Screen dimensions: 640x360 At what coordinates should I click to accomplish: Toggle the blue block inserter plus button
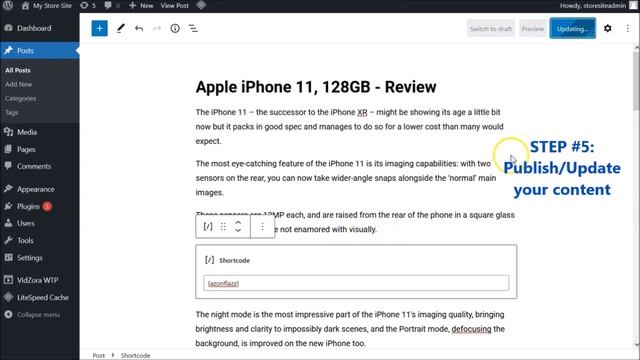click(99, 28)
